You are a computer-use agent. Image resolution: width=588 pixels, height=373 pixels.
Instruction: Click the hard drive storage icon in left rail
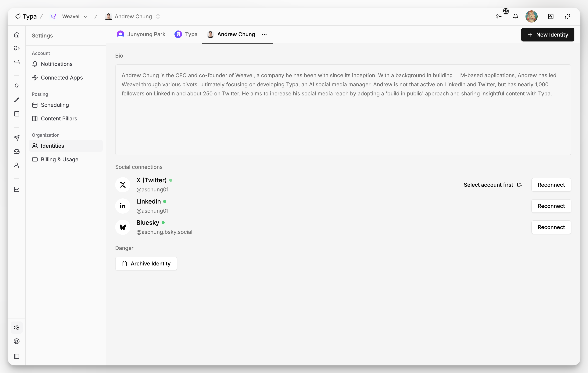pos(17,62)
